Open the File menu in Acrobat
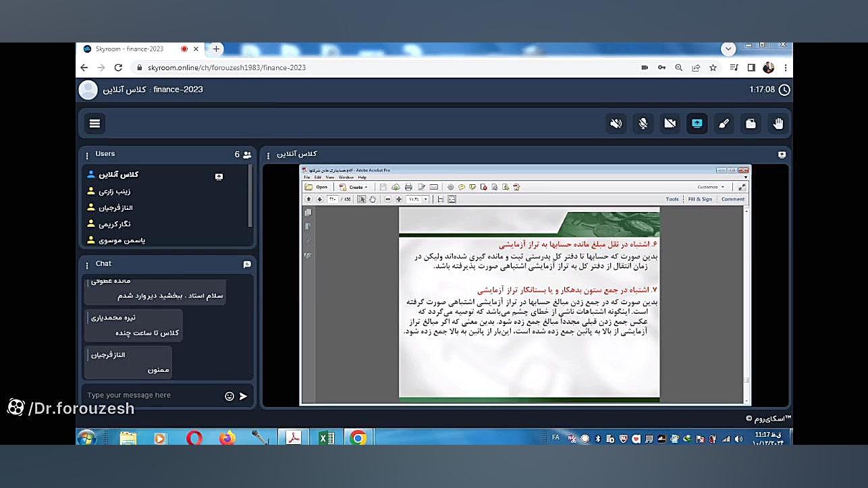Viewport: 868px width, 488px height. pos(306,178)
